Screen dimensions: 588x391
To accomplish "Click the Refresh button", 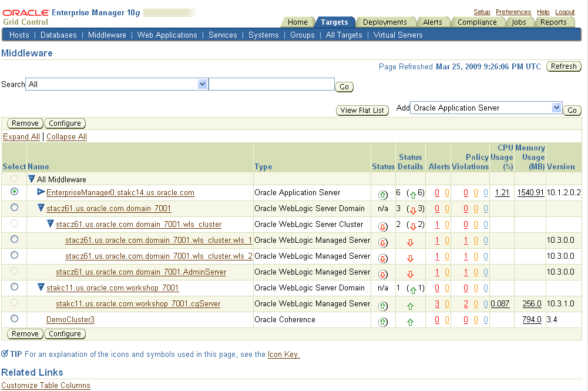I will pos(563,66).
